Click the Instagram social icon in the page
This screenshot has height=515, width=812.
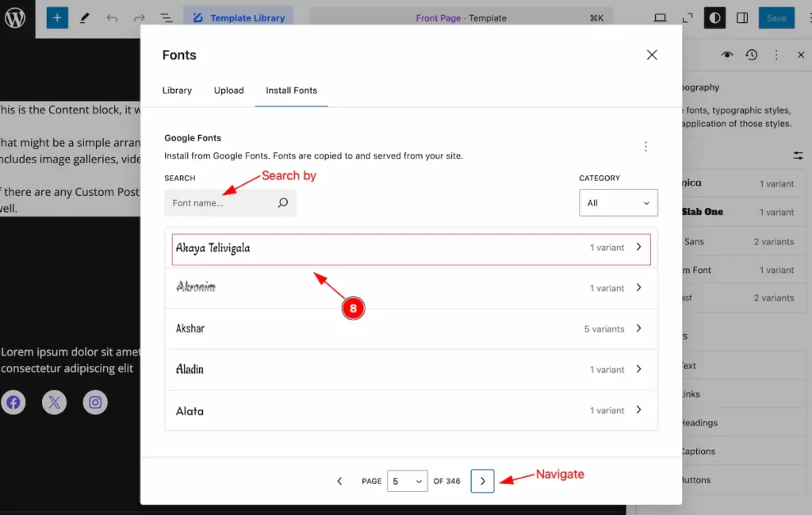click(95, 402)
